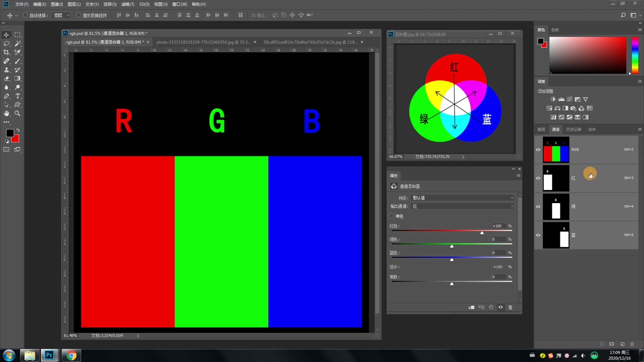Viewport: 644px width, 362px height.
Task: Select the Brush tool
Action: pyautogui.click(x=18, y=61)
